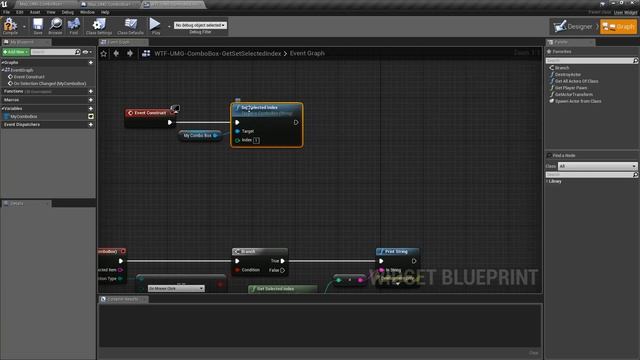Click the red Event Construct node icon
The width and height of the screenshot is (640, 360).
pos(131,113)
